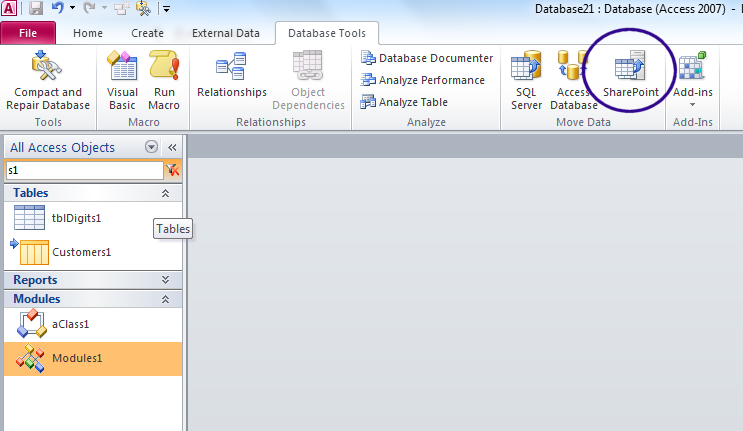
Task: Open the Customize Quick Access Toolbar dropdown
Action: pos(166,9)
